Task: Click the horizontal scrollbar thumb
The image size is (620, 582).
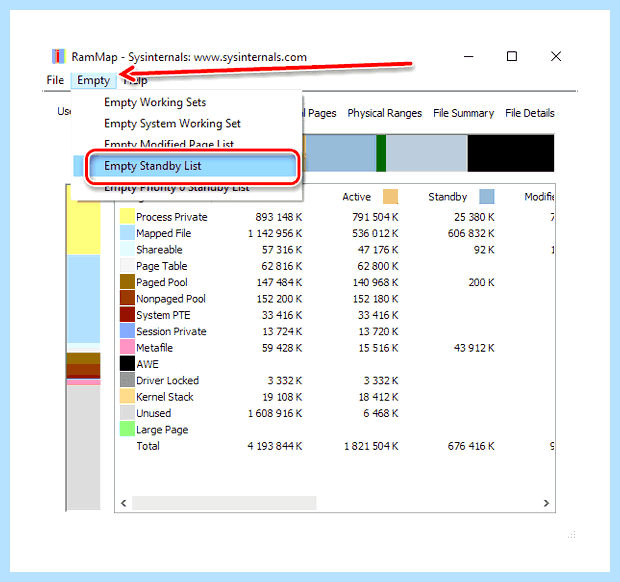Action: click(x=224, y=503)
